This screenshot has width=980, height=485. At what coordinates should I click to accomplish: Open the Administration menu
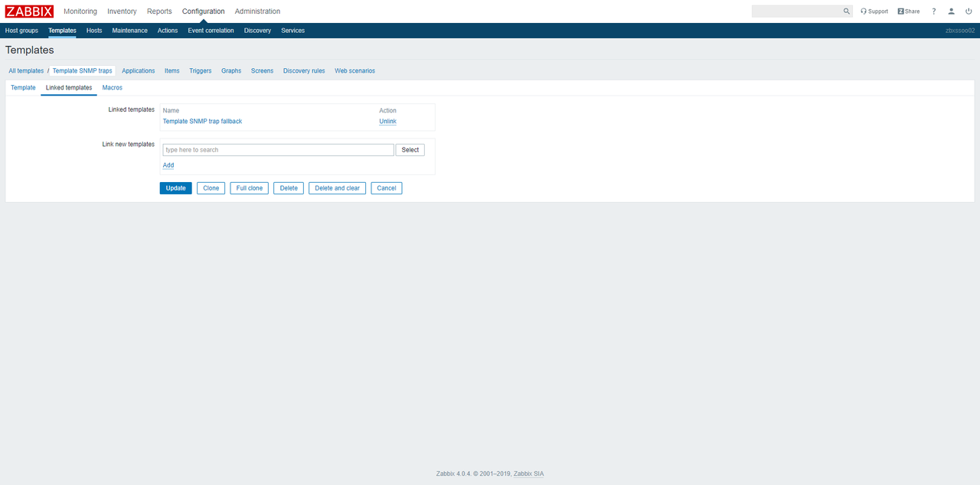click(257, 11)
